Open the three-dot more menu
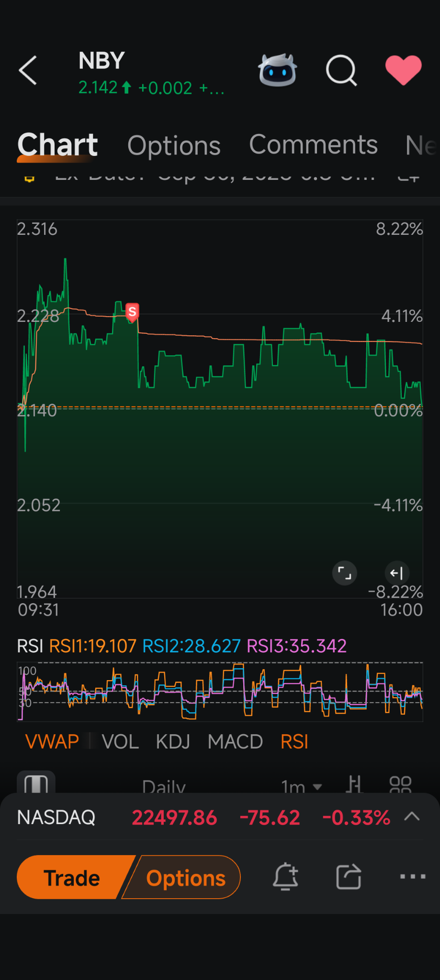 412,877
